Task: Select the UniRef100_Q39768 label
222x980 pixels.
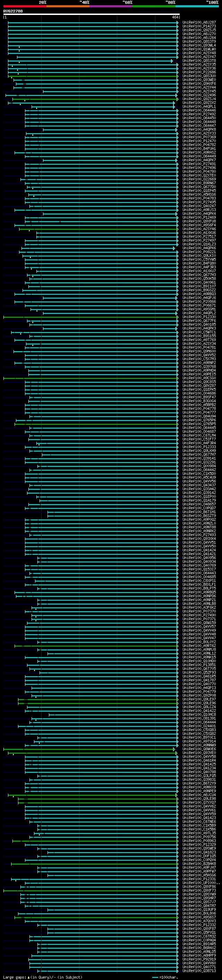Action: [199, 367]
